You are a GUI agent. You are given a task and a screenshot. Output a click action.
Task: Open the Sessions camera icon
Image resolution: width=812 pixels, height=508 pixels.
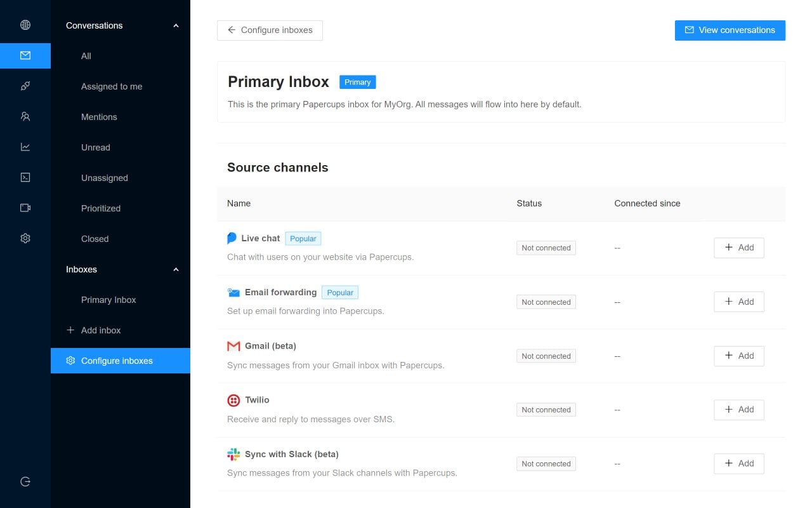(25, 208)
